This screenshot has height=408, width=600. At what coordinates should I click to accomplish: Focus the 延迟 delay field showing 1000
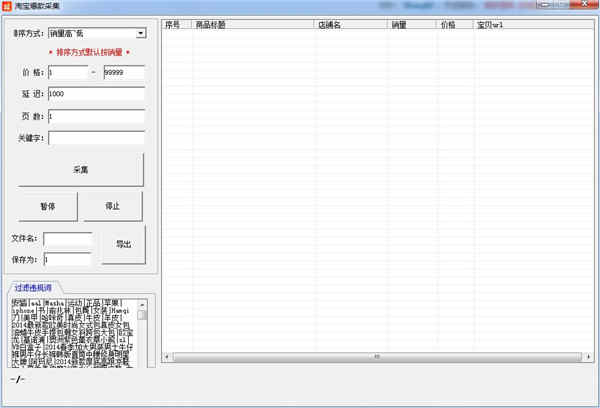[x=96, y=94]
